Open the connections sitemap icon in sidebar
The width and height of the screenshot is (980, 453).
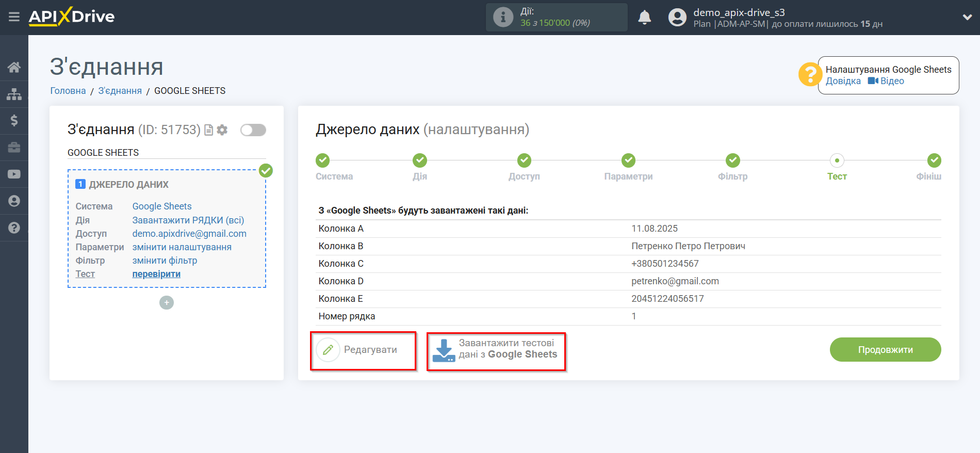coord(14,94)
